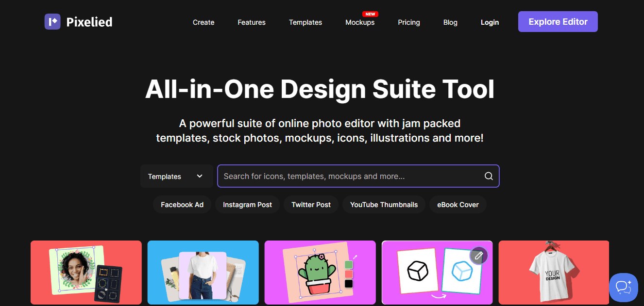Click the Explore Editor button
The width and height of the screenshot is (644, 306).
[558, 22]
